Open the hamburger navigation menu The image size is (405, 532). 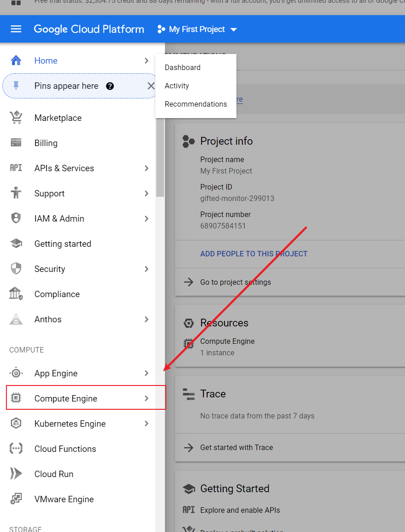point(16,29)
